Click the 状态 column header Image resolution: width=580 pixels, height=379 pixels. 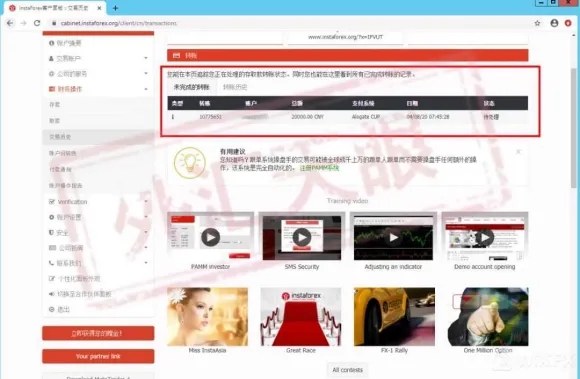click(x=489, y=103)
